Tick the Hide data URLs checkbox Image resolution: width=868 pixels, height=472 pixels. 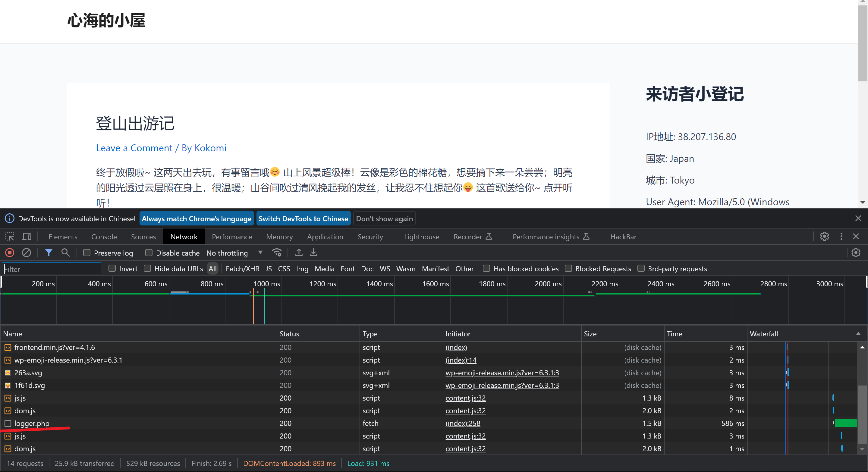[147, 269]
